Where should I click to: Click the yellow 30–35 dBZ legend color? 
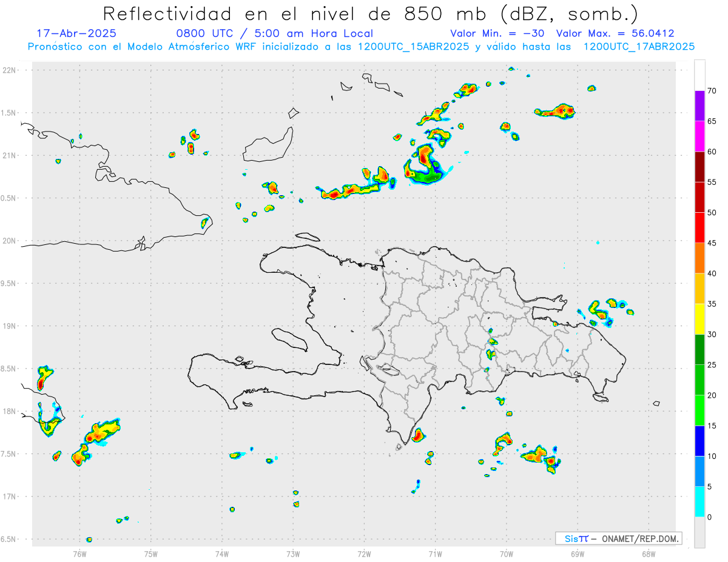click(699, 319)
